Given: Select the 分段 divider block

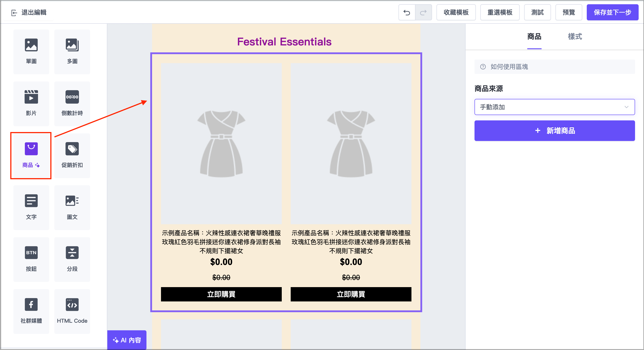Looking at the screenshot, I should click(72, 259).
